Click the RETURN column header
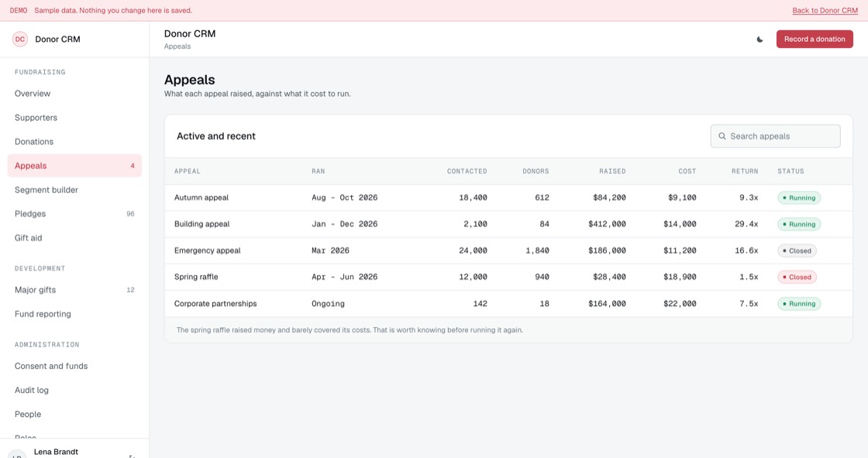Viewport: 868px width, 458px height. click(x=745, y=171)
